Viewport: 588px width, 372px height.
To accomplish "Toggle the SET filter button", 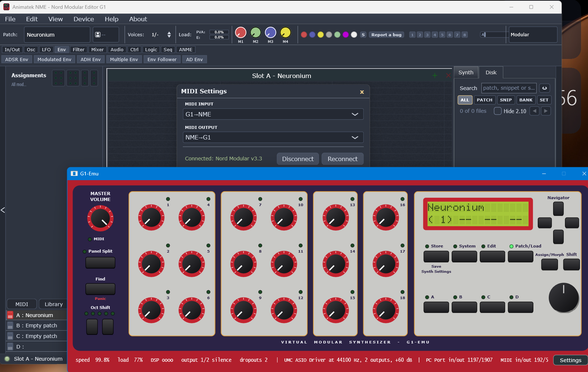I will pos(544,100).
